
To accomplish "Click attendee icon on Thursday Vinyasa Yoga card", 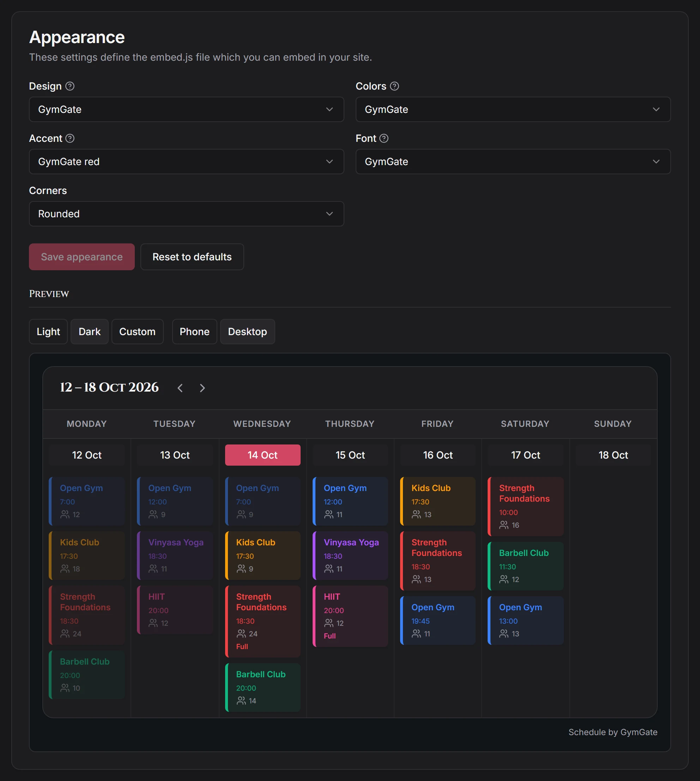I will [329, 568].
